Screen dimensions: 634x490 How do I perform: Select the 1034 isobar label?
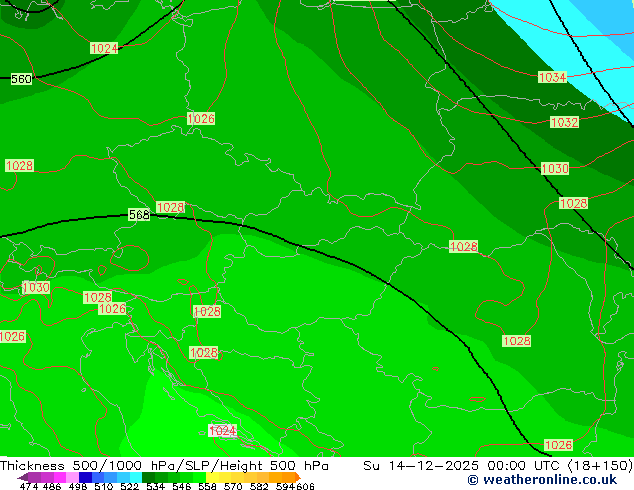click(552, 77)
